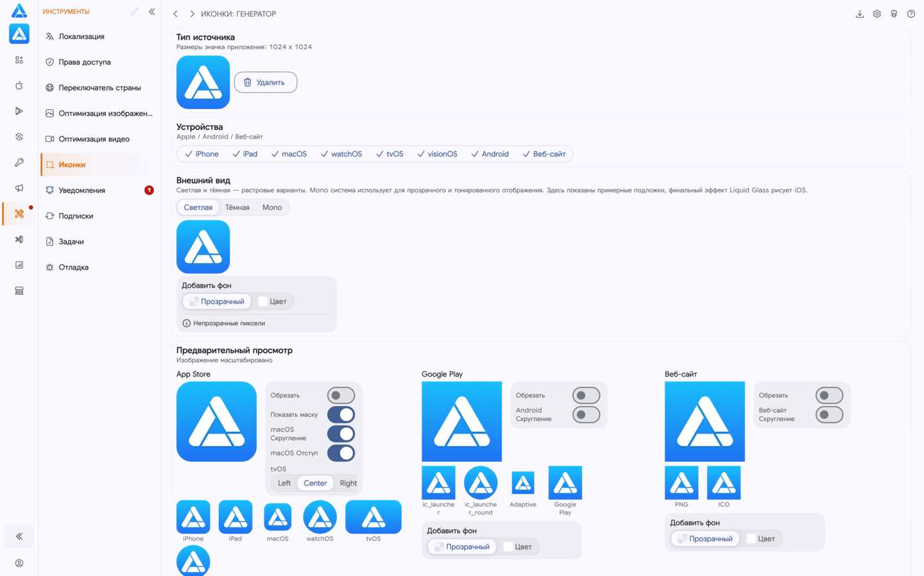Open the user profile icon at bottom left

[x=19, y=563]
